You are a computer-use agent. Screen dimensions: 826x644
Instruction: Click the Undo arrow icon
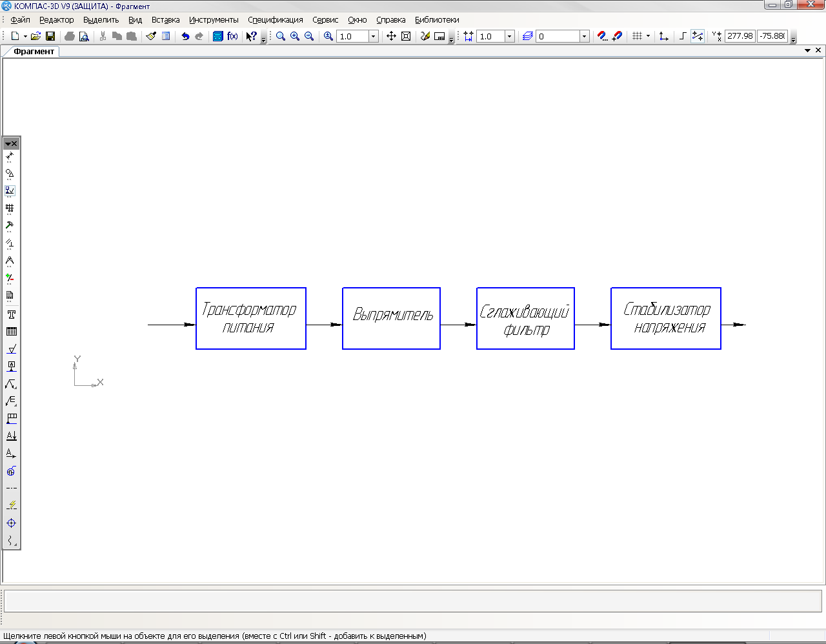[185, 36]
